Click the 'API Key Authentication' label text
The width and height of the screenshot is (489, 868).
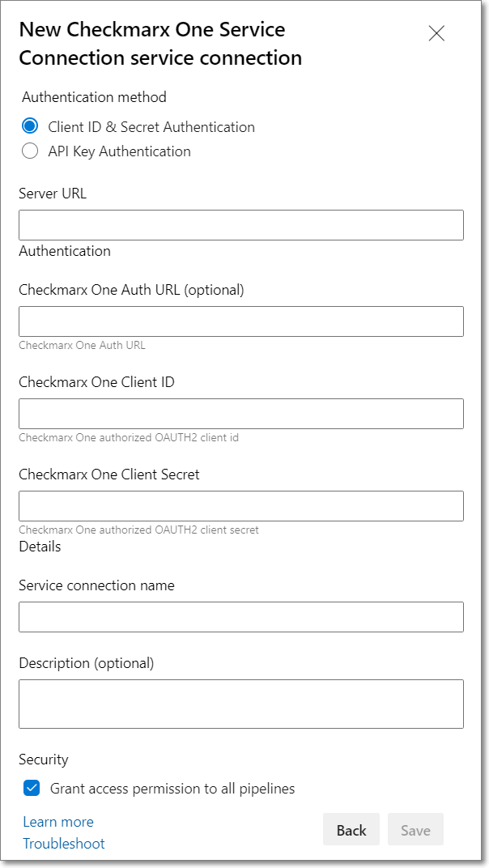click(x=119, y=151)
